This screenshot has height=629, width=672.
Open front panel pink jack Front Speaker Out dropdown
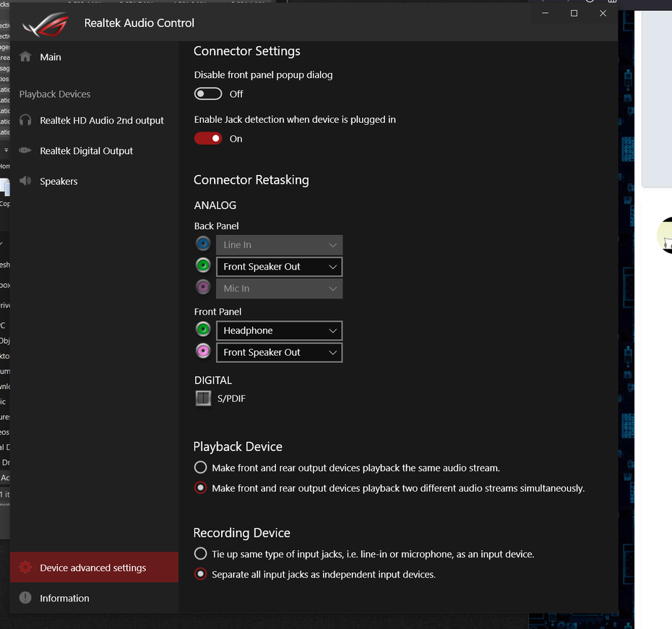(280, 352)
